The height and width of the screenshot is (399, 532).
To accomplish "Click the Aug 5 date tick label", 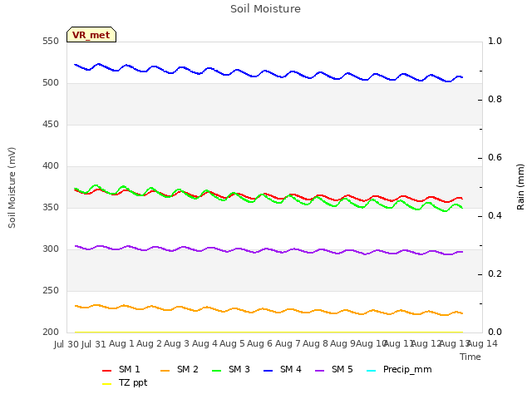I will [x=232, y=343].
